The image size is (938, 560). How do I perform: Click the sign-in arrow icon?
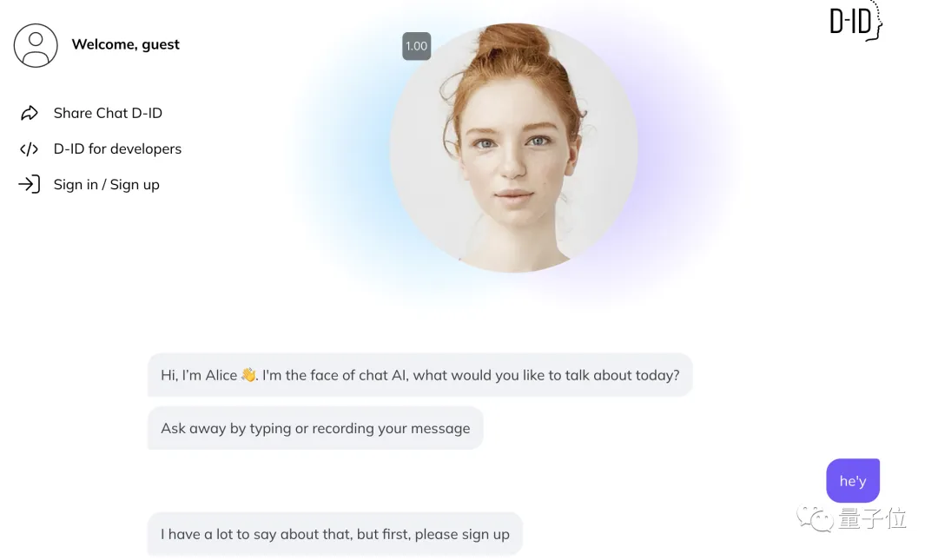tap(30, 184)
